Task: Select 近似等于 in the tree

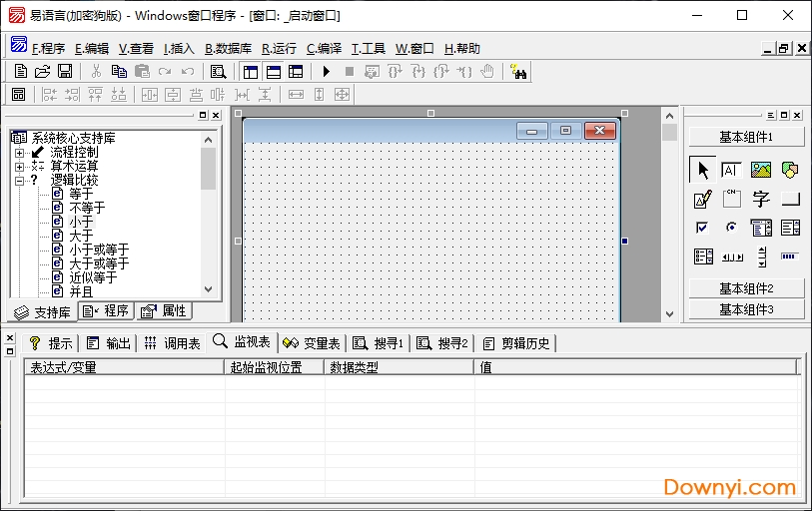Action: [x=93, y=277]
